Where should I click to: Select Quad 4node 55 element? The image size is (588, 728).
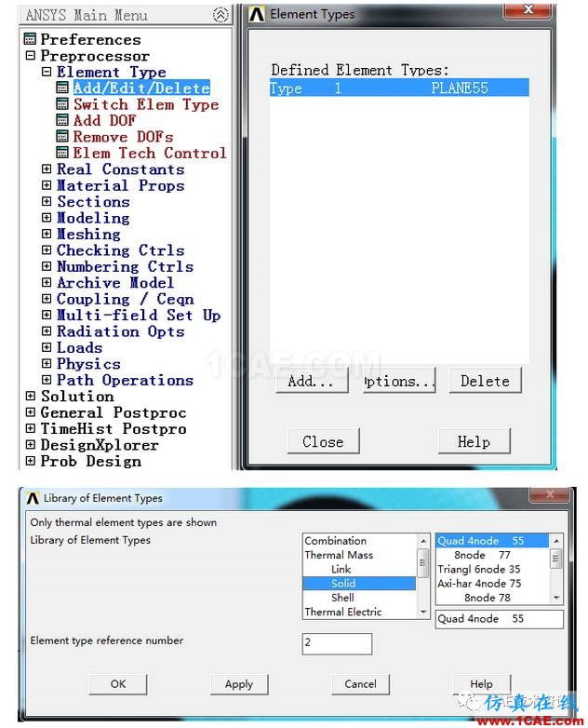(492, 541)
